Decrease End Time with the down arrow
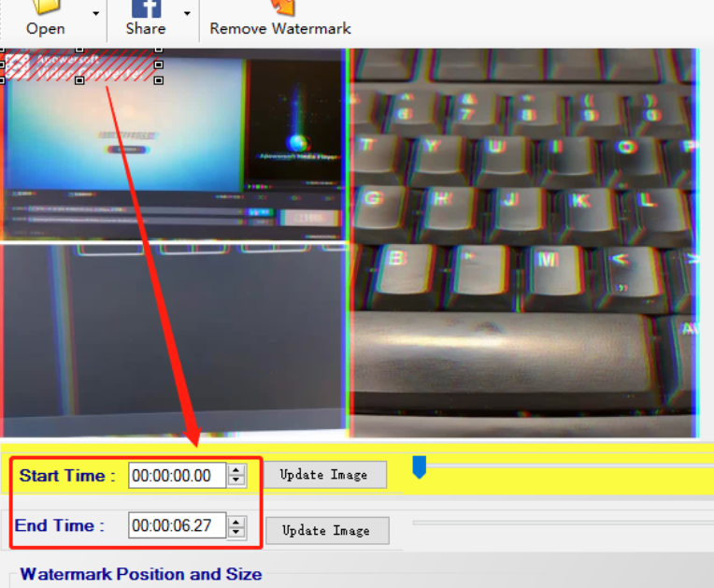Screen dimensions: 714x588 (x=236, y=532)
